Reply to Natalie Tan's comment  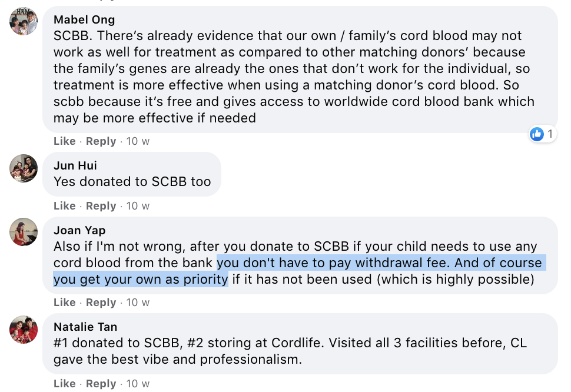pyautogui.click(x=101, y=384)
